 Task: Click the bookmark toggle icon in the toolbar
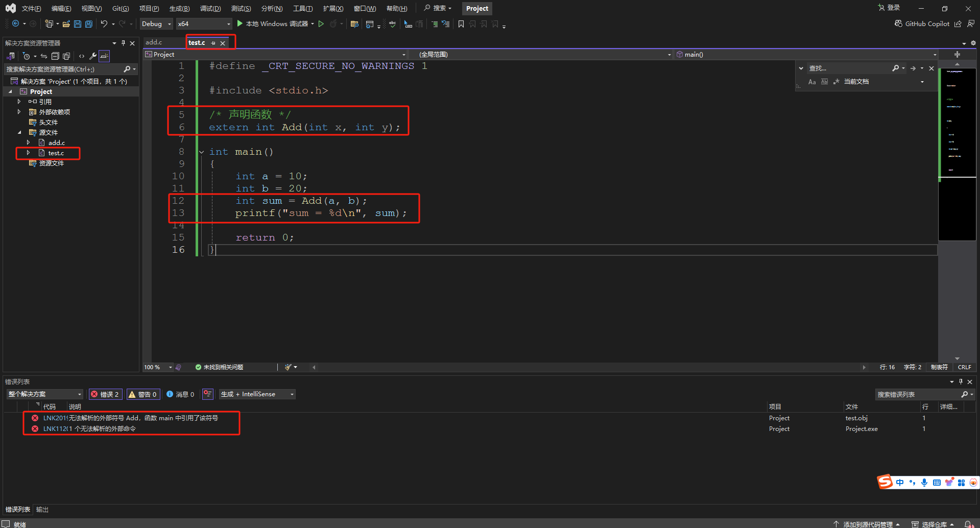pyautogui.click(x=461, y=23)
